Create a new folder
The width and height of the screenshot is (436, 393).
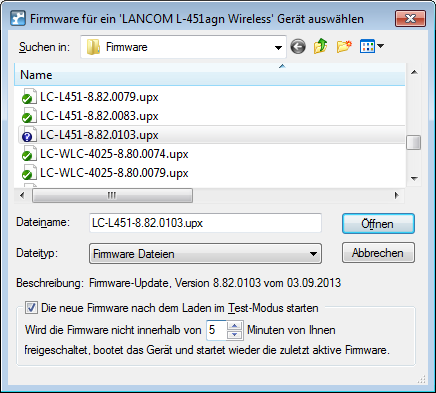pos(344,46)
